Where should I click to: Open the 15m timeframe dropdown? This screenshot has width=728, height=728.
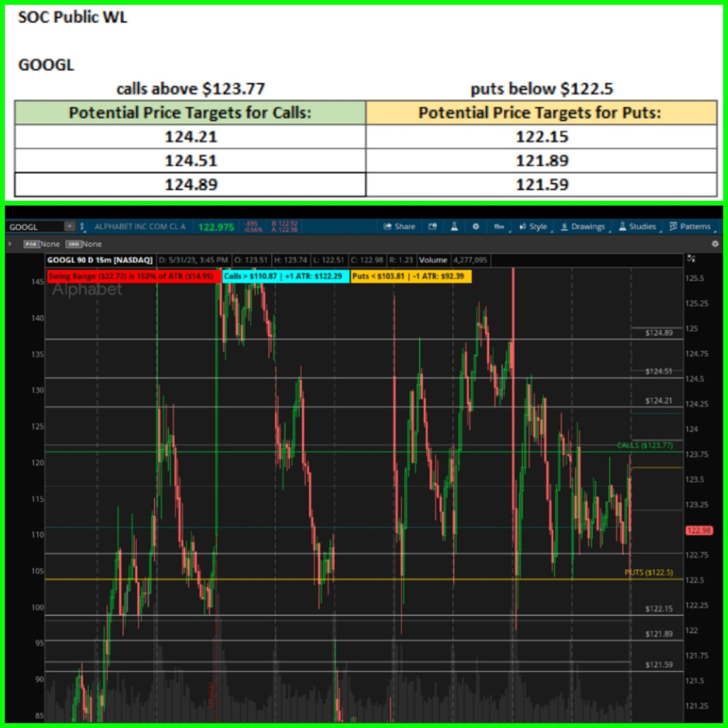[499, 227]
